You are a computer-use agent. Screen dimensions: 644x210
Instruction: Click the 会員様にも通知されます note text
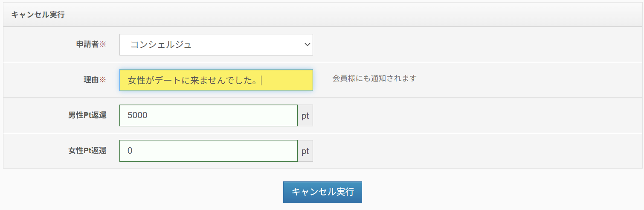click(374, 78)
